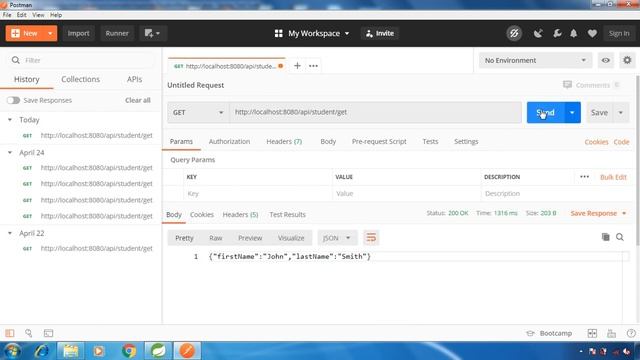This screenshot has height=360, width=640.
Task: Collapse the April 22 history group
Action: click(10, 233)
